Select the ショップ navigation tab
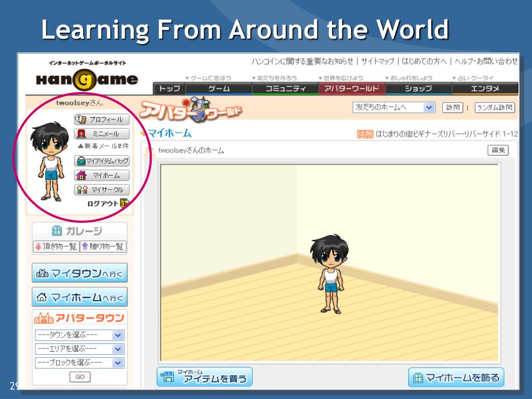 click(x=418, y=88)
